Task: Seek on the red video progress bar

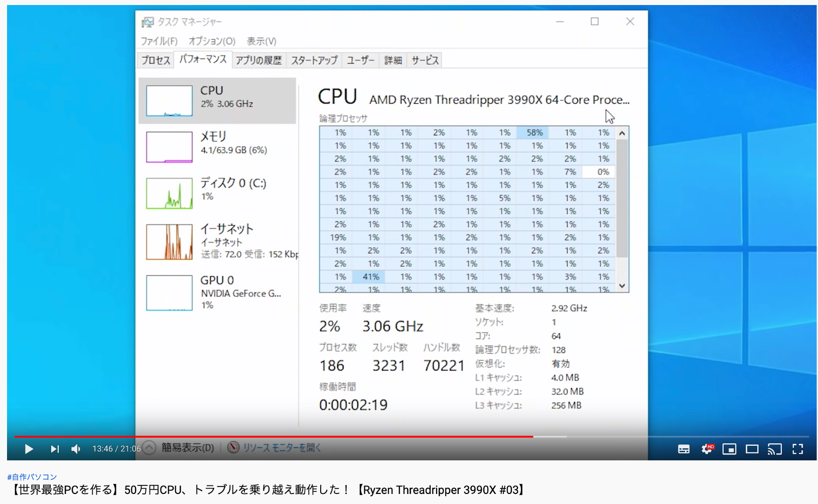Action: pyautogui.click(x=274, y=437)
